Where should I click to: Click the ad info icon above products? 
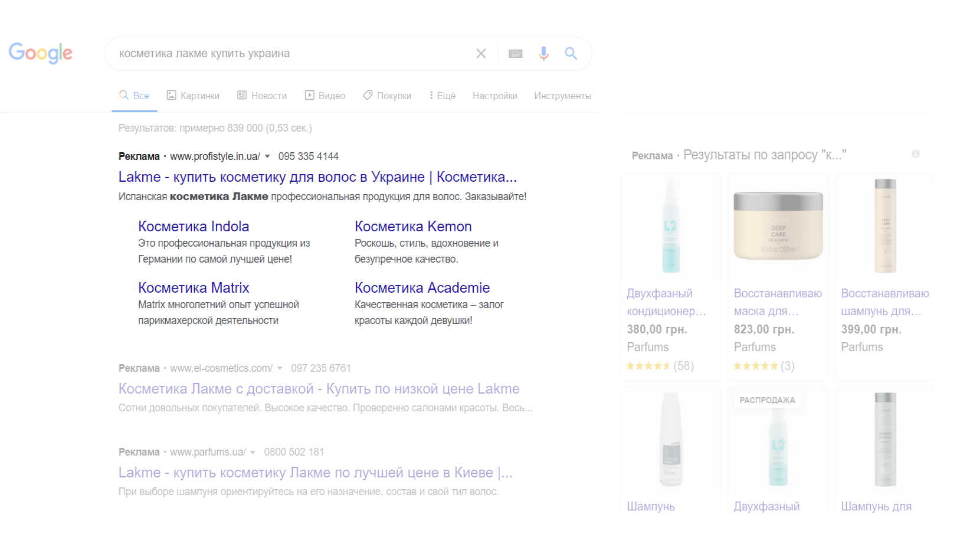click(x=915, y=154)
